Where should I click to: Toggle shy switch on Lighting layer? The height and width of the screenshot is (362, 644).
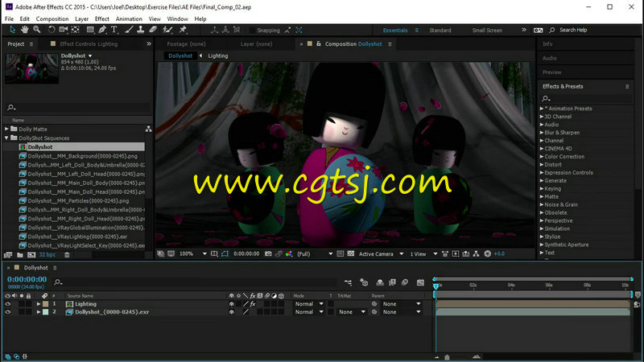(x=232, y=304)
